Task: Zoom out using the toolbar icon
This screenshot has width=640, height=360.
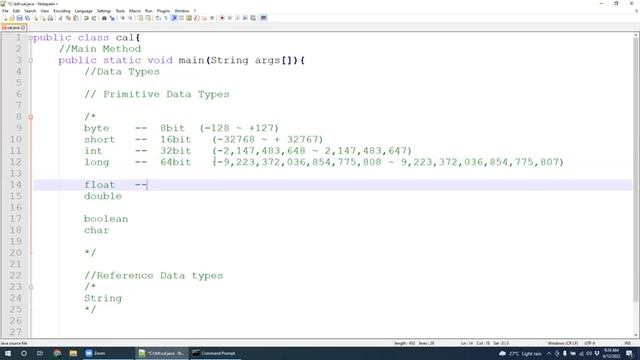Action: pyautogui.click(x=130, y=18)
